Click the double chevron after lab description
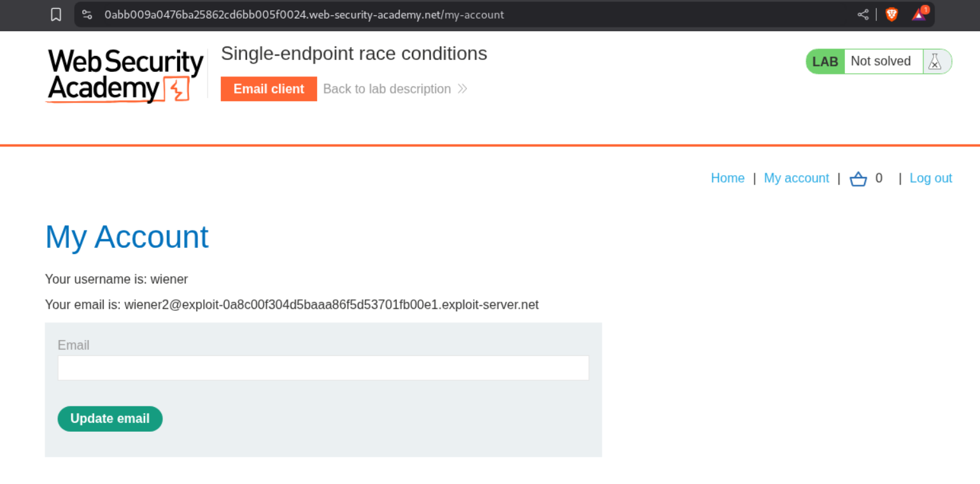Viewport: 980px width, 484px height. [x=462, y=89]
